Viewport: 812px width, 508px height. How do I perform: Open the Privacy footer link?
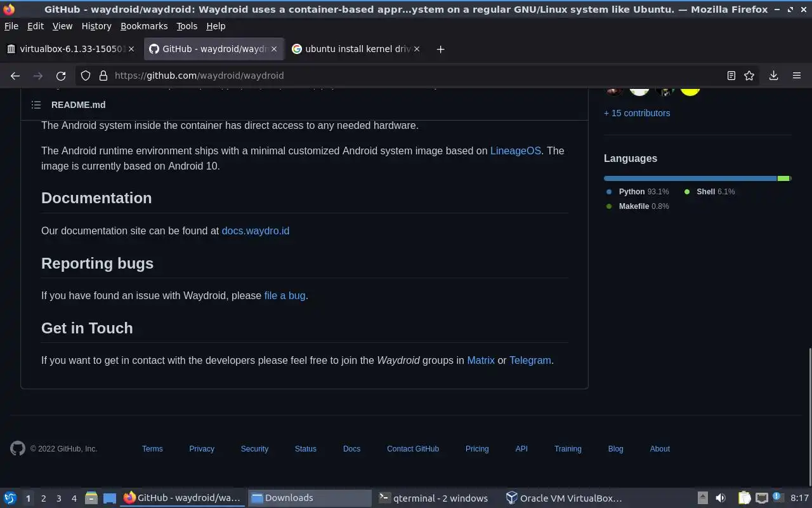click(x=202, y=448)
